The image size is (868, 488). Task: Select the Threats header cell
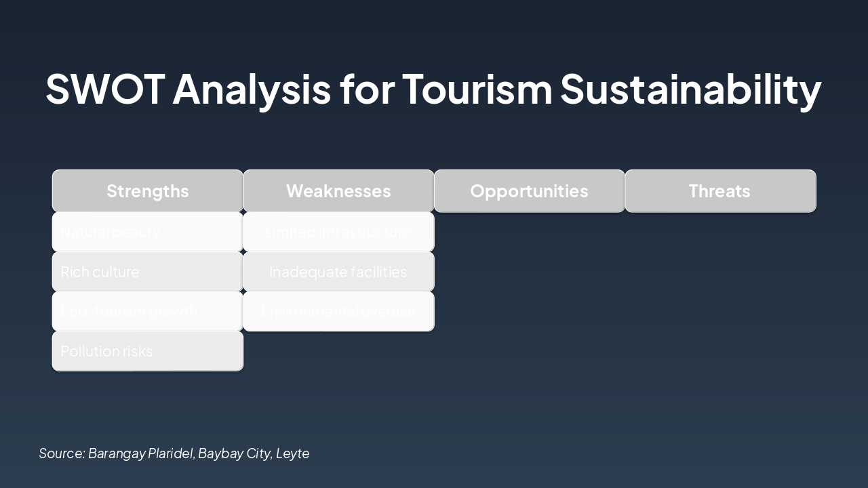(x=719, y=191)
